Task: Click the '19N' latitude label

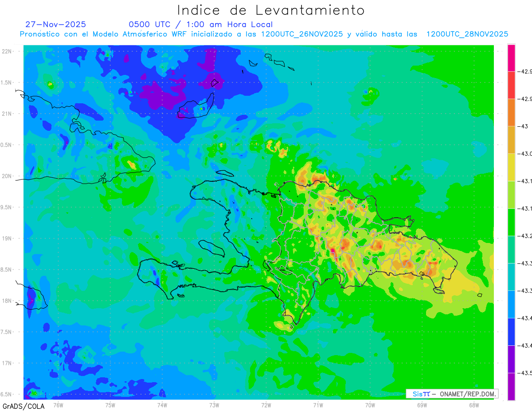Action: (x=8, y=238)
